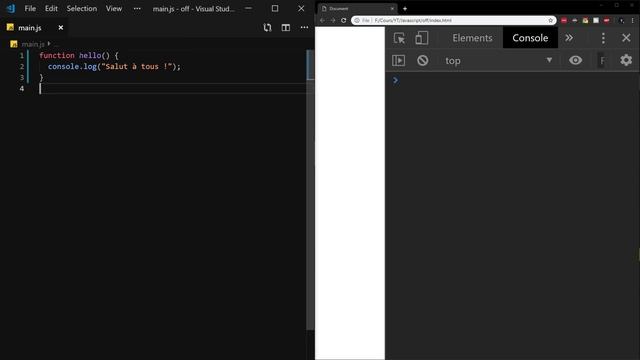This screenshot has height=360, width=640.
Task: Click line number 3 in gutter
Action: click(22, 78)
